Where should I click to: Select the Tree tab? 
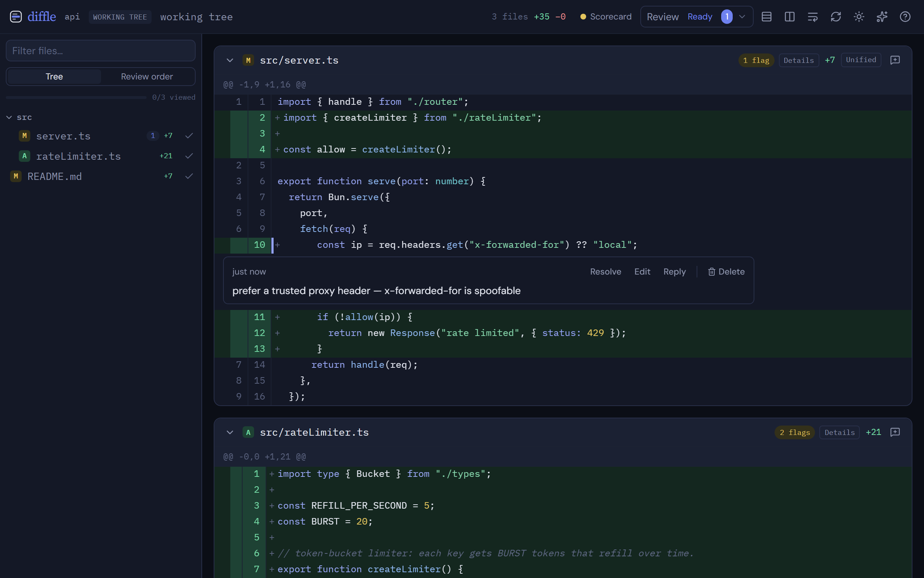[x=54, y=77]
